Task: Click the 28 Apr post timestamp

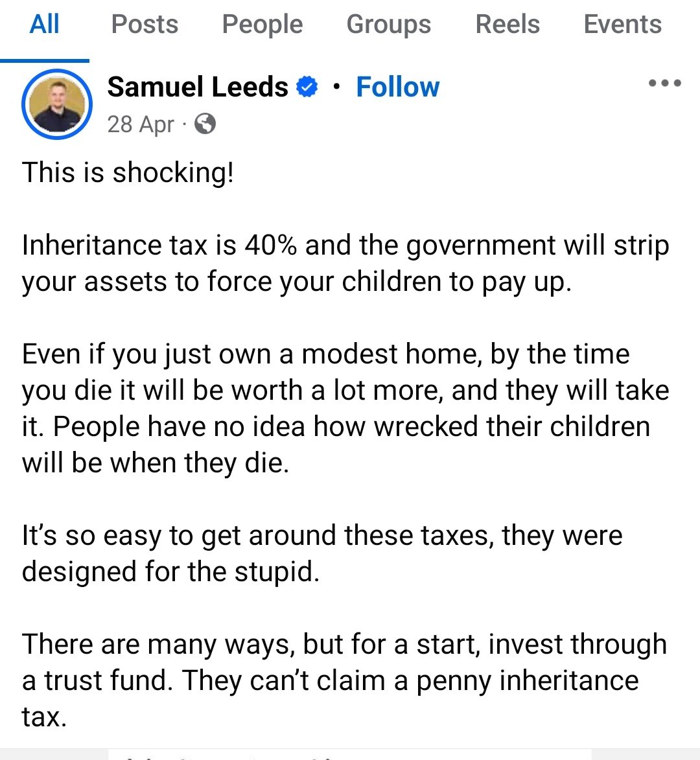Action: [140, 124]
